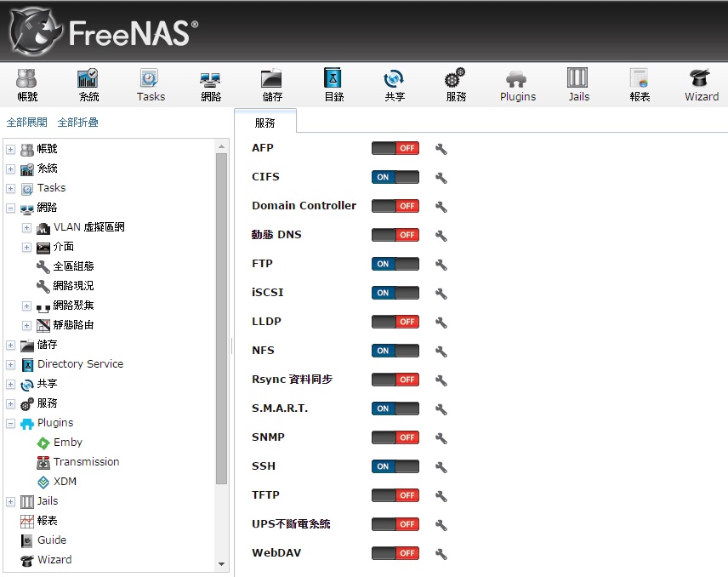Open SNMP wrench settings
Screen dimensions: 728x577
(x=441, y=438)
